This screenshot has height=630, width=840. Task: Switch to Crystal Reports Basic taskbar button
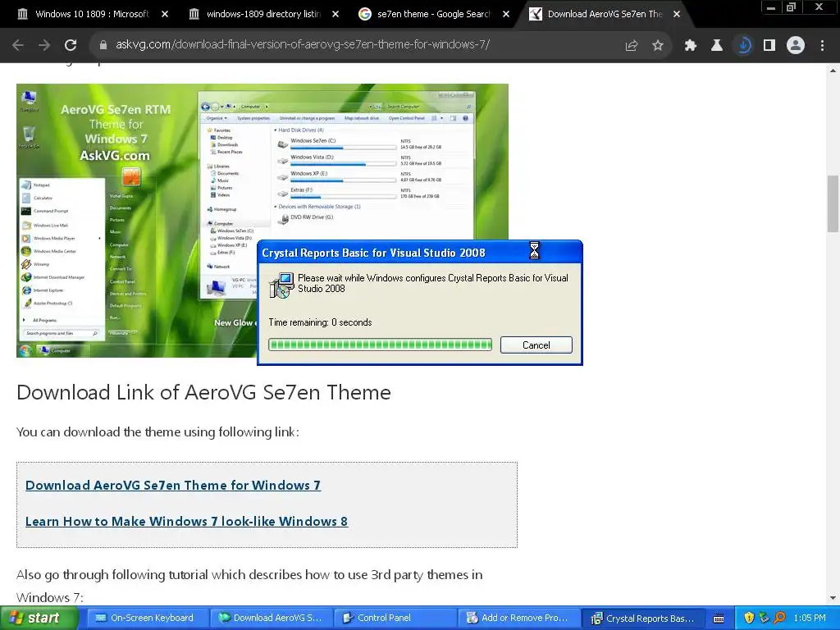point(641,619)
